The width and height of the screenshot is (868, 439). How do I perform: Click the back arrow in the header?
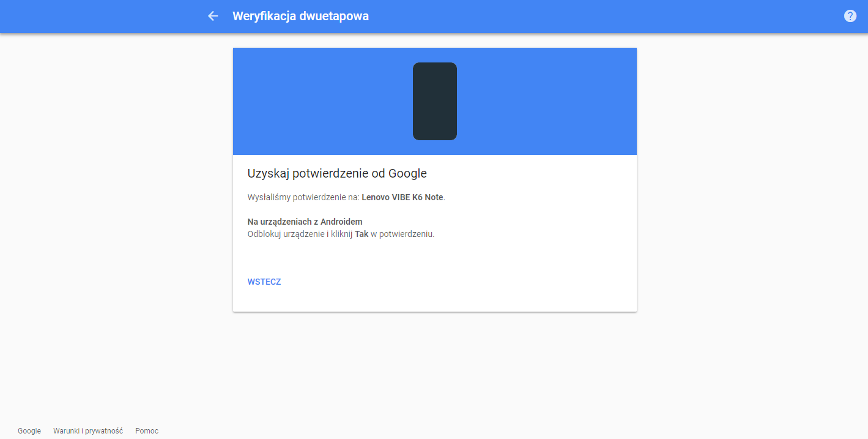pos(213,16)
